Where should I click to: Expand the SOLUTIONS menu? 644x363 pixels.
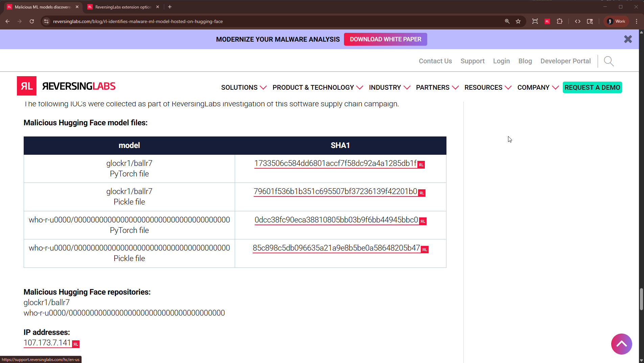click(x=244, y=87)
